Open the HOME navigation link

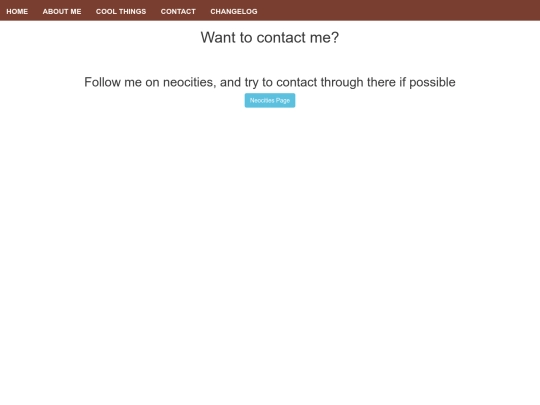17,11
